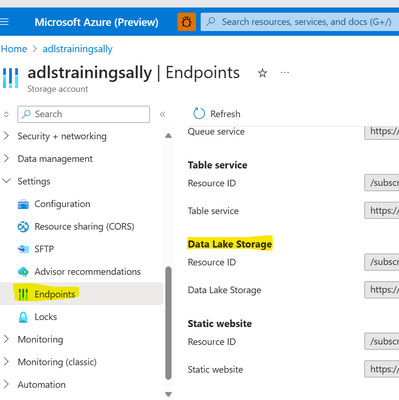This screenshot has height=400, width=399.
Task: Click the Table service Resource ID field
Action: click(x=382, y=183)
